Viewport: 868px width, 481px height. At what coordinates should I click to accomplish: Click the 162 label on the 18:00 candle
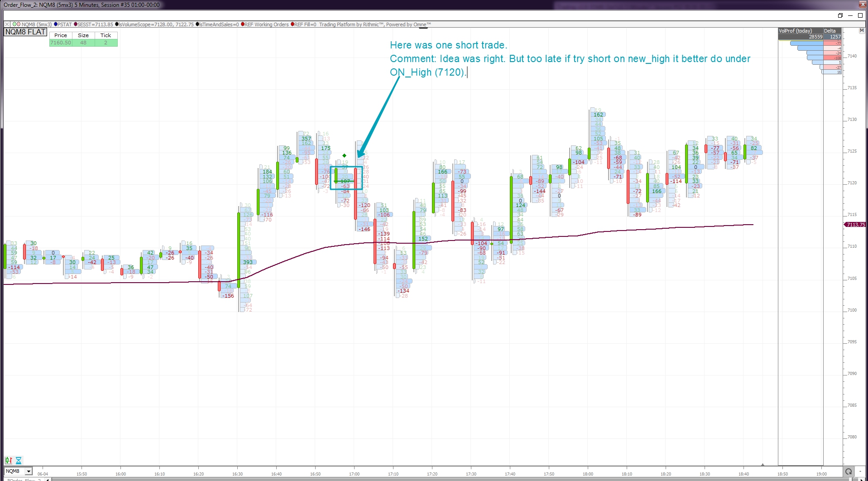coord(598,115)
